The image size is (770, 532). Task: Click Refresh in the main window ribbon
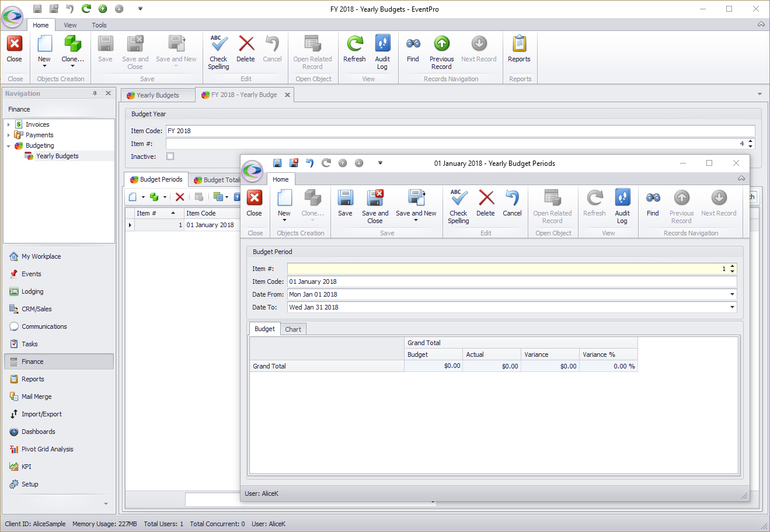354,49
